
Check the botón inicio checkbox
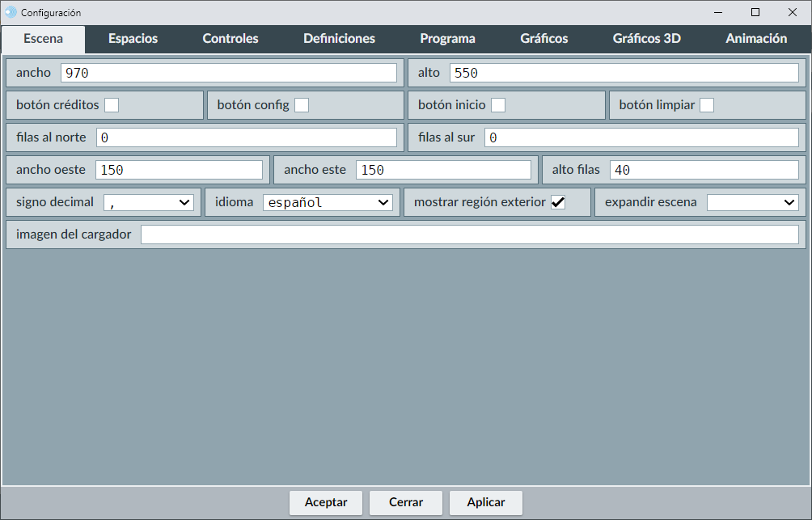pos(498,105)
